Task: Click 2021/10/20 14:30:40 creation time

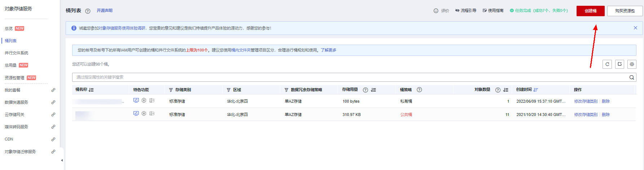Action: click(x=541, y=115)
